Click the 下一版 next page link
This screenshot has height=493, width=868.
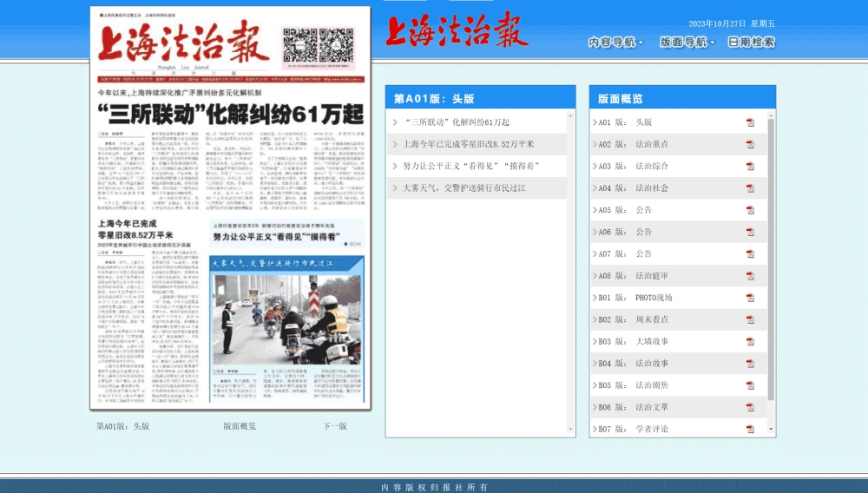click(x=335, y=426)
